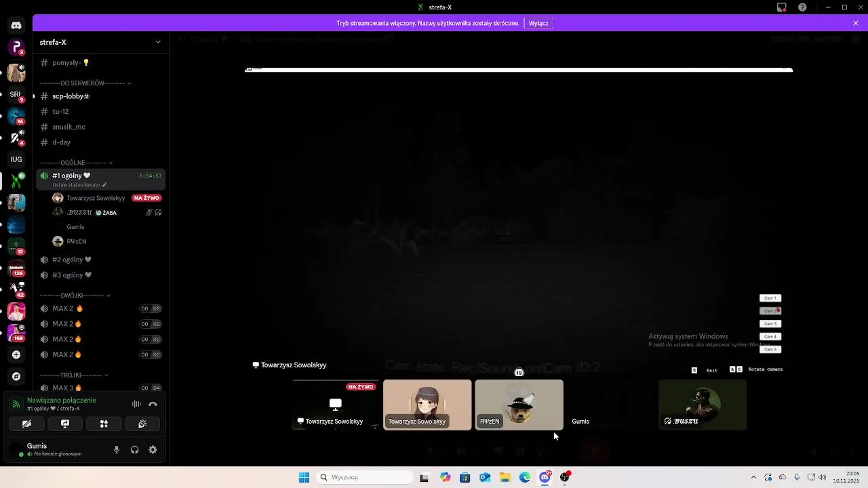This screenshot has height=488, width=868.
Task: Mute the microphone in user panel
Action: coord(117,449)
